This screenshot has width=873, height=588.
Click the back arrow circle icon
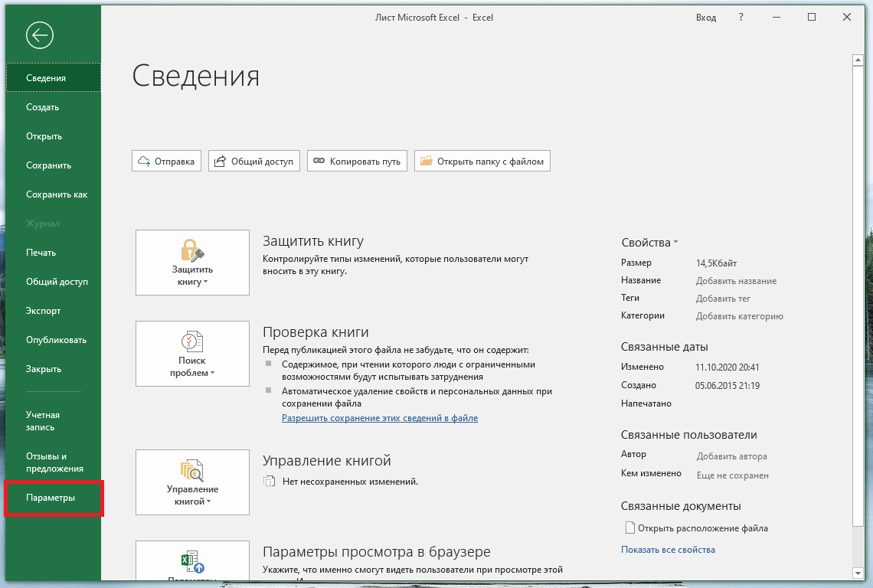[40, 36]
